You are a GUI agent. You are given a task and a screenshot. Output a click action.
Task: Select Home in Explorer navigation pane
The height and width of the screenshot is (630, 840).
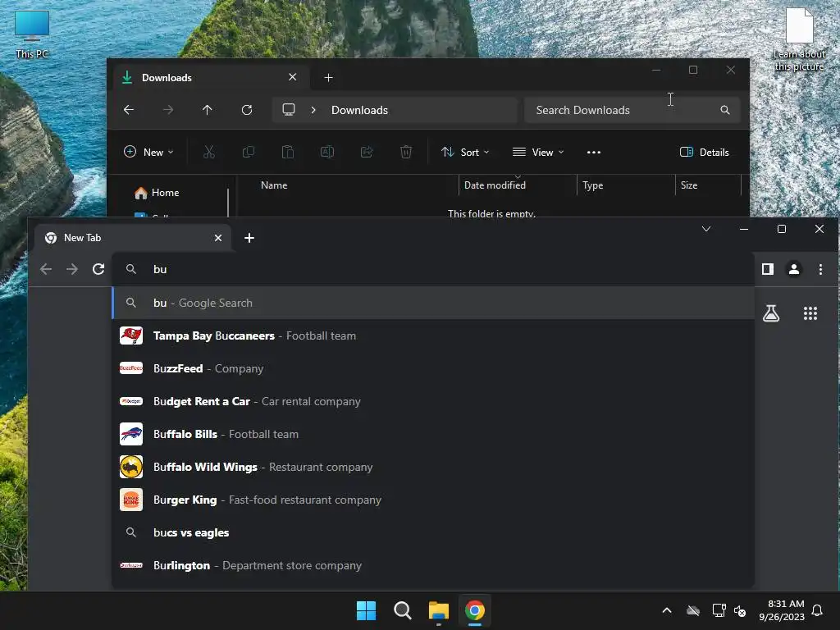[x=157, y=193]
